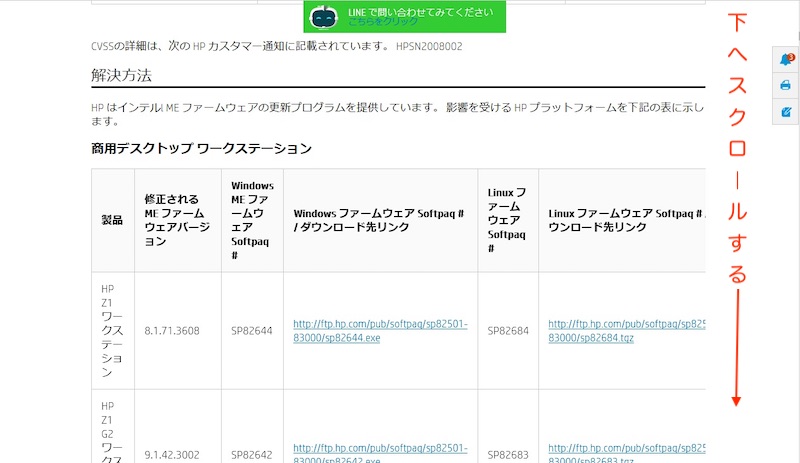Screen dimensions: 800x463
Task: Click the printer icon to print page
Action: (x=786, y=86)
